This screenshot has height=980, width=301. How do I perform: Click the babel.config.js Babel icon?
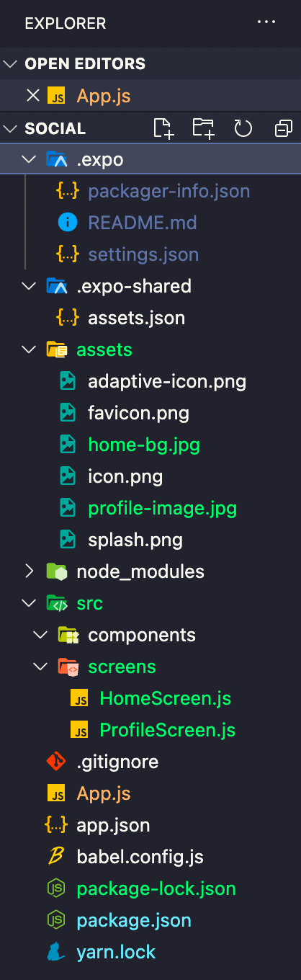pos(56,857)
